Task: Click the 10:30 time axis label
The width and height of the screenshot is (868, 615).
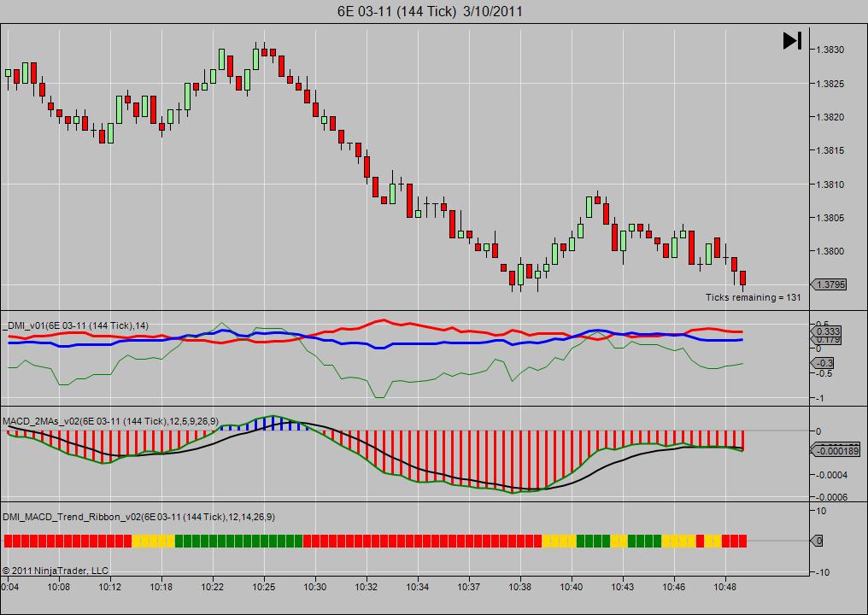Action: [x=315, y=586]
